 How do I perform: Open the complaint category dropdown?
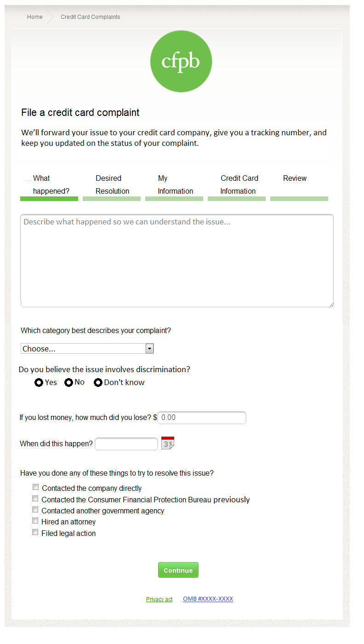(x=87, y=349)
